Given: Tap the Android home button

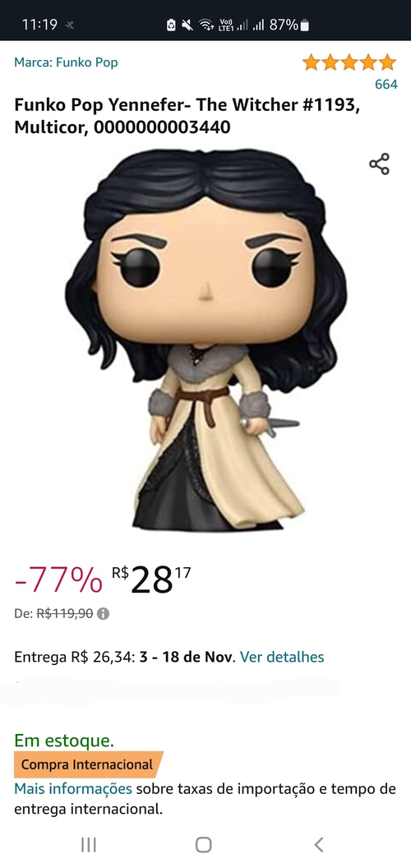Looking at the screenshot, I should (x=203, y=844).
